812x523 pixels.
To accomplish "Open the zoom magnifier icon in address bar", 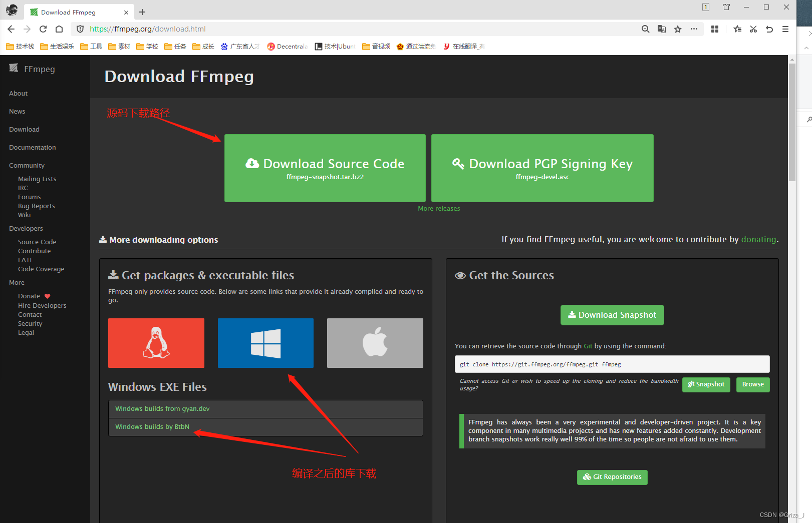I will [x=645, y=29].
